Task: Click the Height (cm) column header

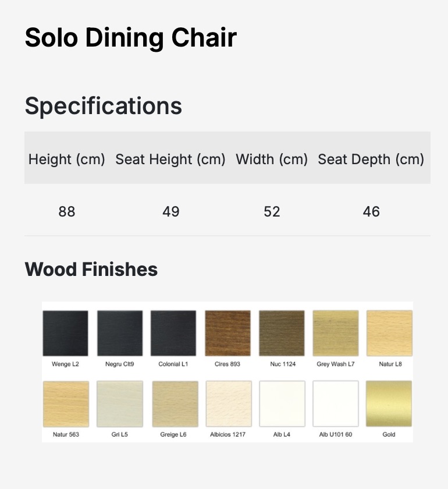Action: click(67, 159)
